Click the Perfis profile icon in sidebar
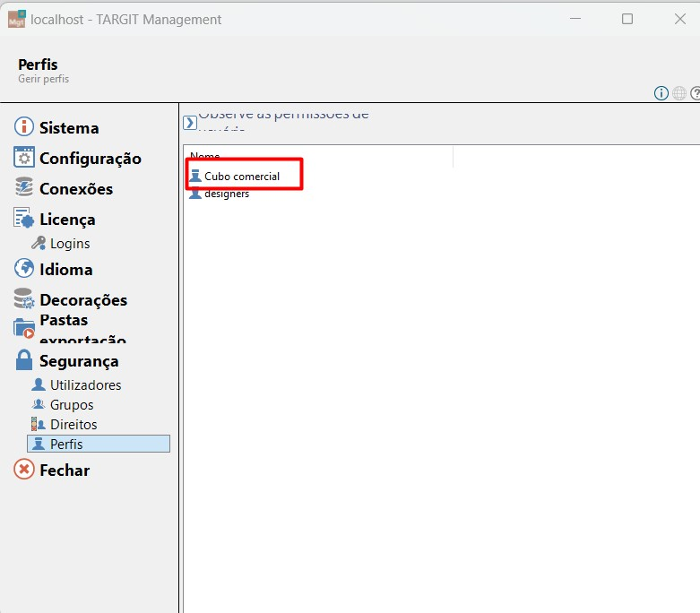 39,444
